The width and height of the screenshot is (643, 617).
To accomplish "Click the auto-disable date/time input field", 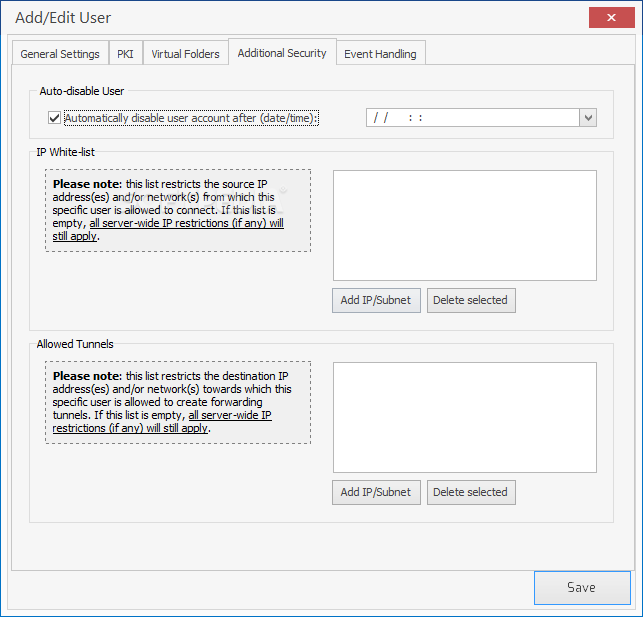I will 472,118.
